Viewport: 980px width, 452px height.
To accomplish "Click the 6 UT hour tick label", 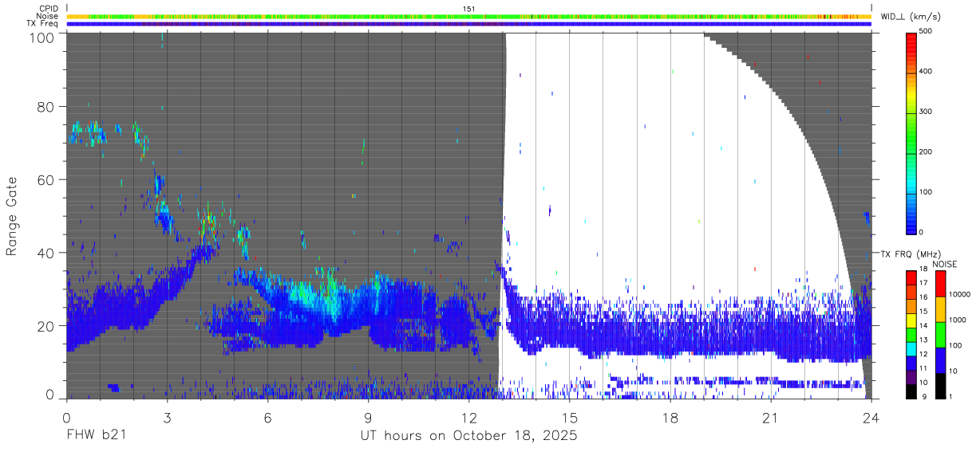I will pyautogui.click(x=267, y=418).
